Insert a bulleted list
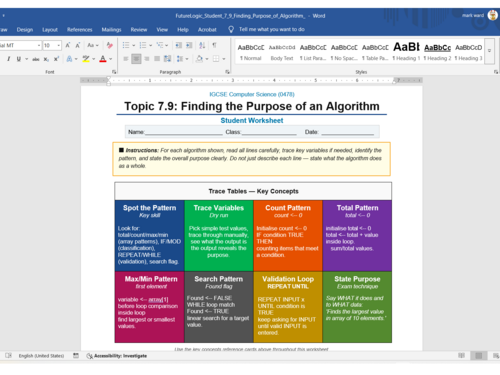This screenshot has width=500, height=375. [126, 45]
